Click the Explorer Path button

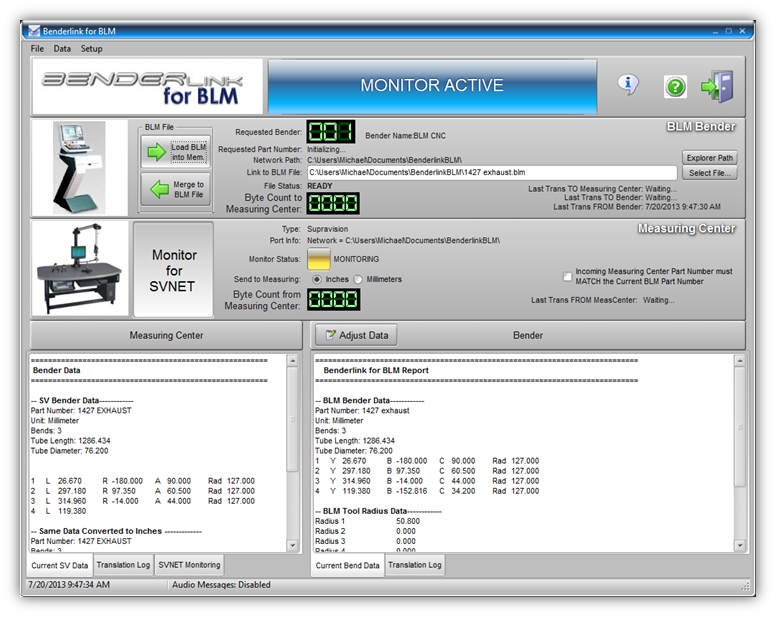coord(709,158)
